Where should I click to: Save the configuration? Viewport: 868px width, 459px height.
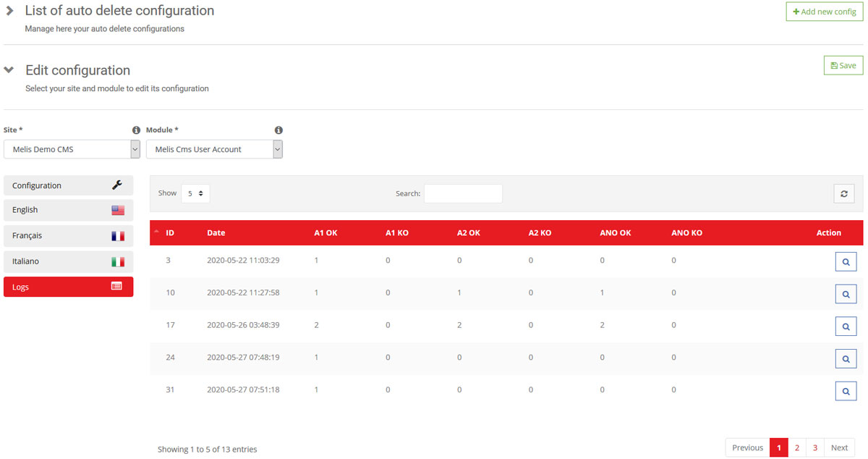pyautogui.click(x=843, y=65)
